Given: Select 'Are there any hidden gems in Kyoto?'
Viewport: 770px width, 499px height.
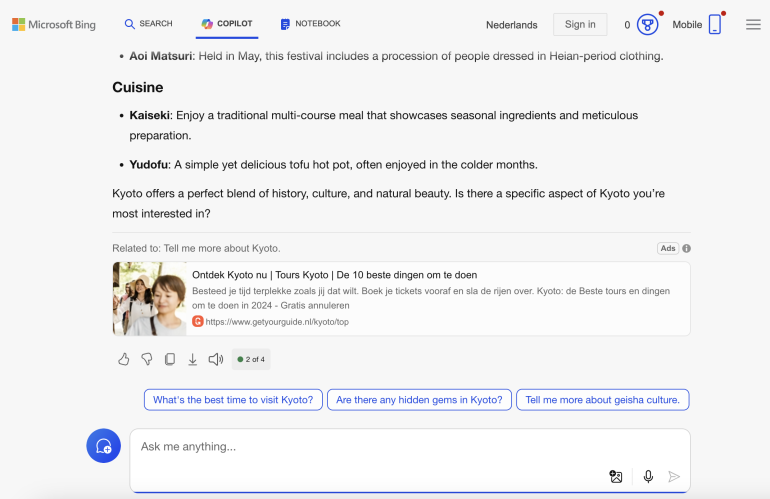Looking at the screenshot, I should [419, 400].
